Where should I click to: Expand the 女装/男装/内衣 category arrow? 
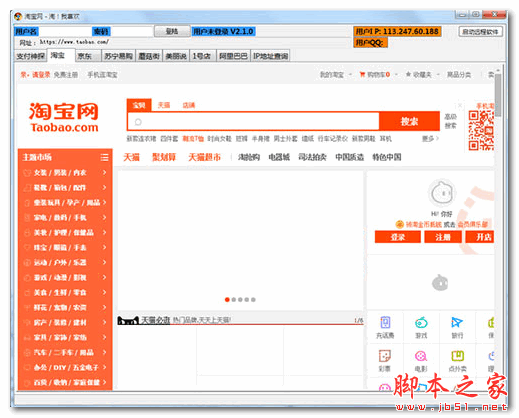(x=105, y=173)
